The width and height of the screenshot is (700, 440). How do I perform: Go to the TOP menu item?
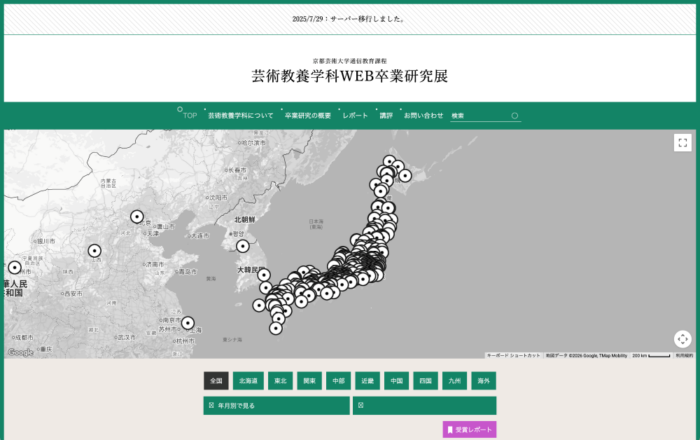coord(190,116)
